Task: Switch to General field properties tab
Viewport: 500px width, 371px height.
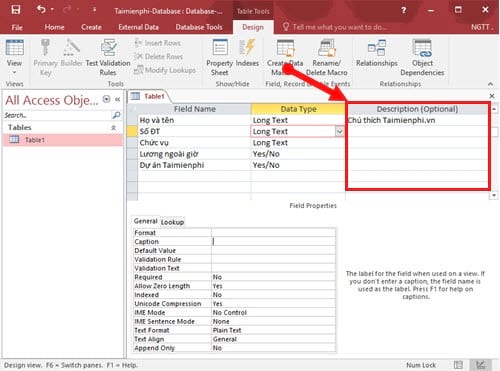Action: tap(145, 221)
